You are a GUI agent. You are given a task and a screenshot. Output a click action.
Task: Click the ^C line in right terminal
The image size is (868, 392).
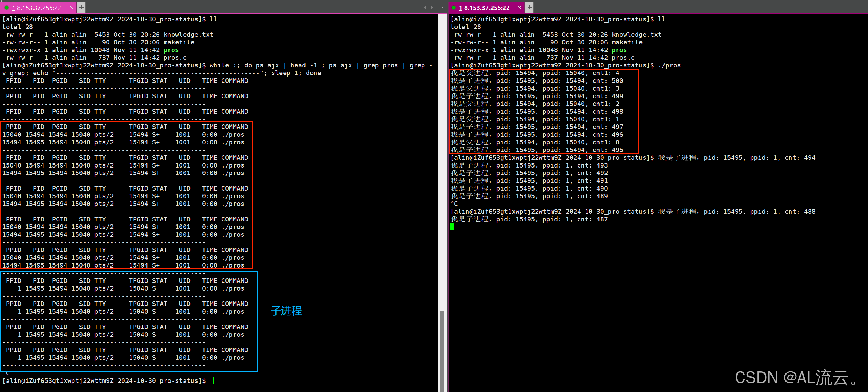pos(454,204)
